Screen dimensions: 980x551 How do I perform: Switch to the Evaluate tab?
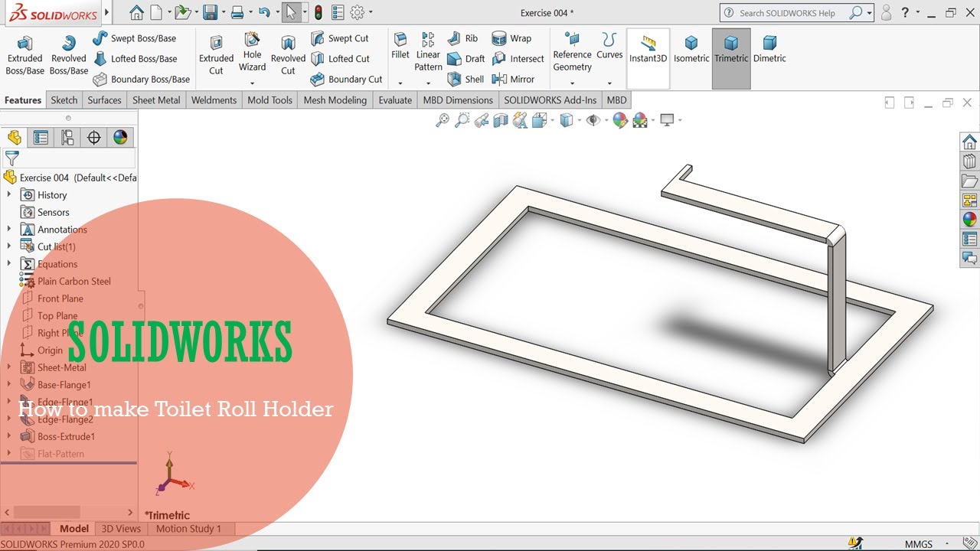(x=395, y=100)
